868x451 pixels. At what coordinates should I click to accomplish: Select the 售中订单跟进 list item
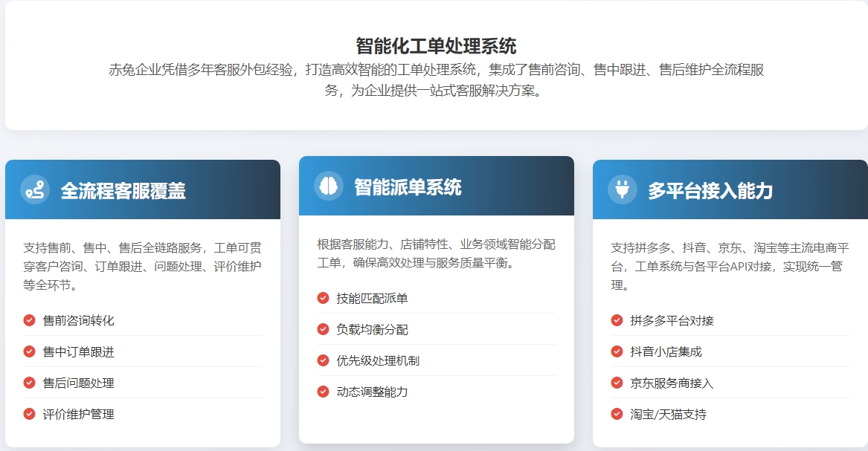pos(79,351)
